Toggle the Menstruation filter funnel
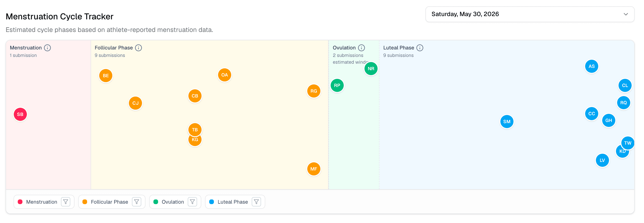The width and height of the screenshot is (644, 223). pyautogui.click(x=66, y=202)
